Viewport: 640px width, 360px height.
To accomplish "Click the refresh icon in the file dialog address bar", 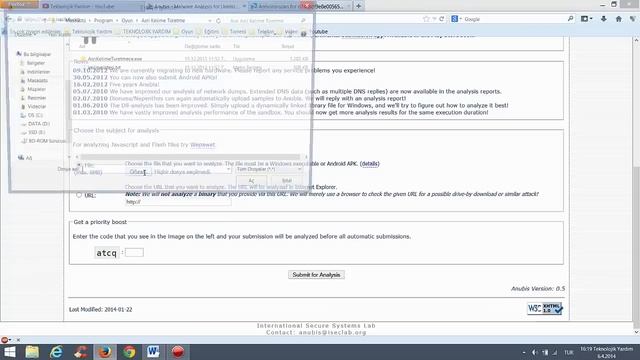I will click(218, 20).
